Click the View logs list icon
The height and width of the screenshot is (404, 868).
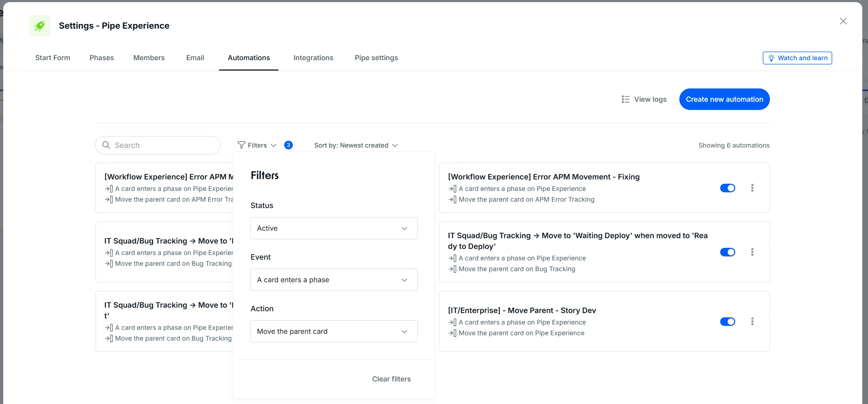click(625, 99)
